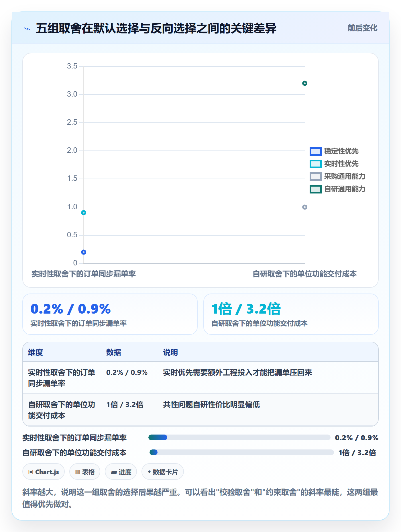Click progress bar for 订单同步漏单率
The height and width of the screenshot is (532, 401).
(239, 437)
